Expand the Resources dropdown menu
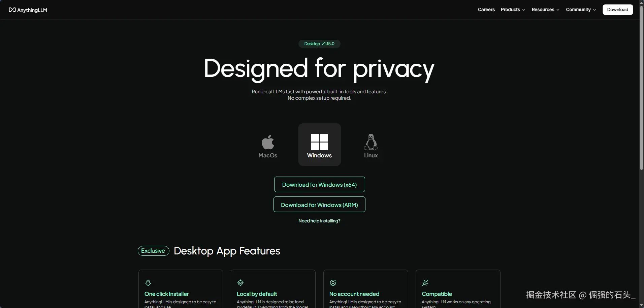 click(545, 9)
